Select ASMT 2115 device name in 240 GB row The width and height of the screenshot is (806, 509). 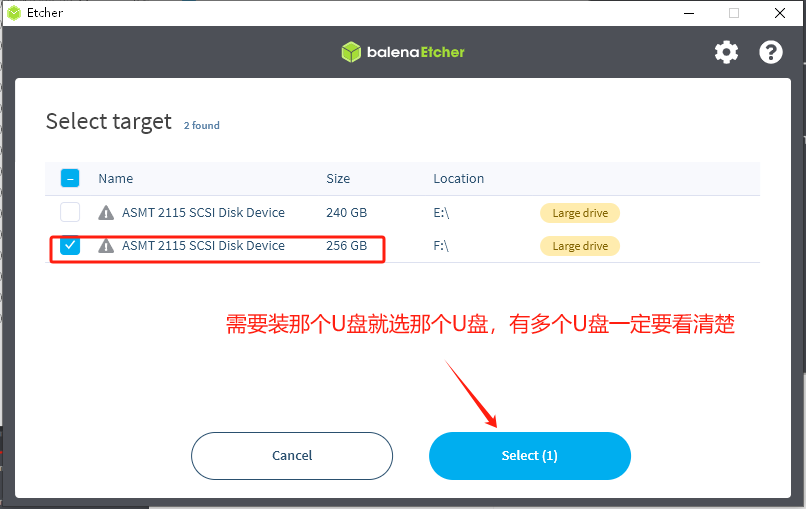(x=203, y=212)
